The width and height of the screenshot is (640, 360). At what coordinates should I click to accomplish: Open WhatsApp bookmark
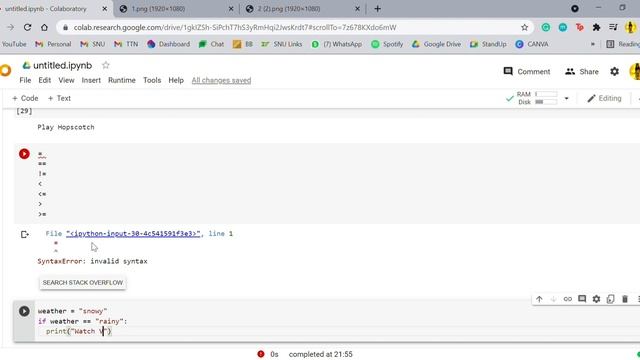[337, 44]
